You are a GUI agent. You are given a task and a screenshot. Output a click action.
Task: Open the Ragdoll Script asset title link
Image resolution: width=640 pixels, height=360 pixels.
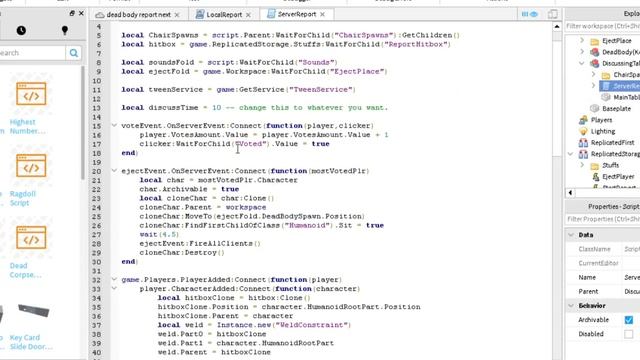[x=22, y=198]
